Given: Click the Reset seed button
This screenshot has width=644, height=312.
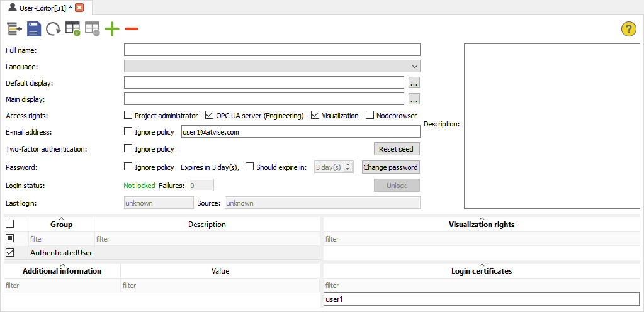Looking at the screenshot, I should 397,148.
